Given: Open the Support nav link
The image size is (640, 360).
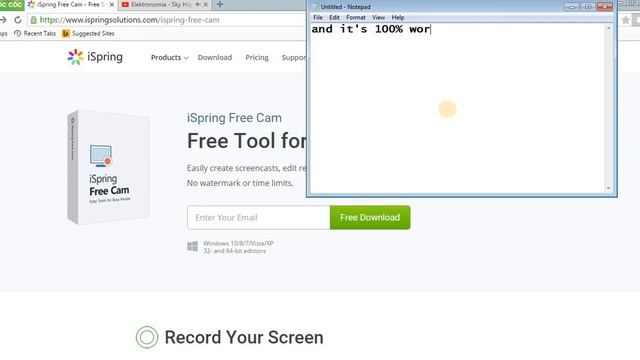Looking at the screenshot, I should pyautogui.click(x=294, y=58).
